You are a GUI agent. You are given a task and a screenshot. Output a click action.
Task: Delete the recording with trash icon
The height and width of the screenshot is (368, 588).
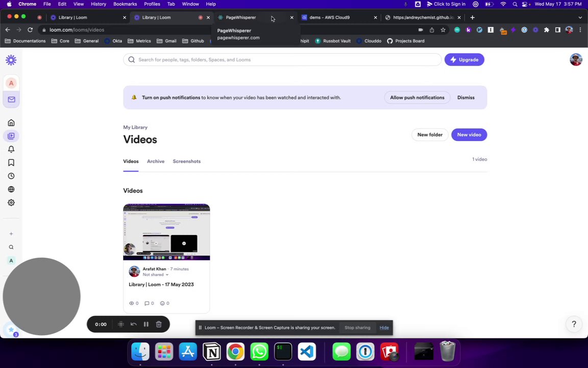point(159,324)
